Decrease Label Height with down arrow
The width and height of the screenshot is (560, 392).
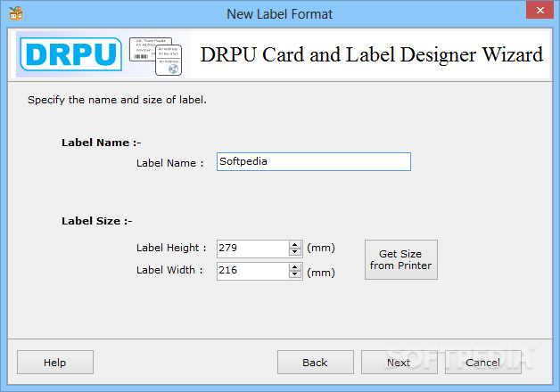[x=294, y=252]
